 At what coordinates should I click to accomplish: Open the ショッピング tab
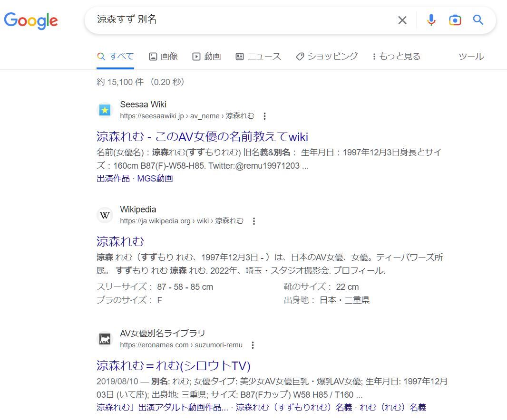[x=327, y=57]
